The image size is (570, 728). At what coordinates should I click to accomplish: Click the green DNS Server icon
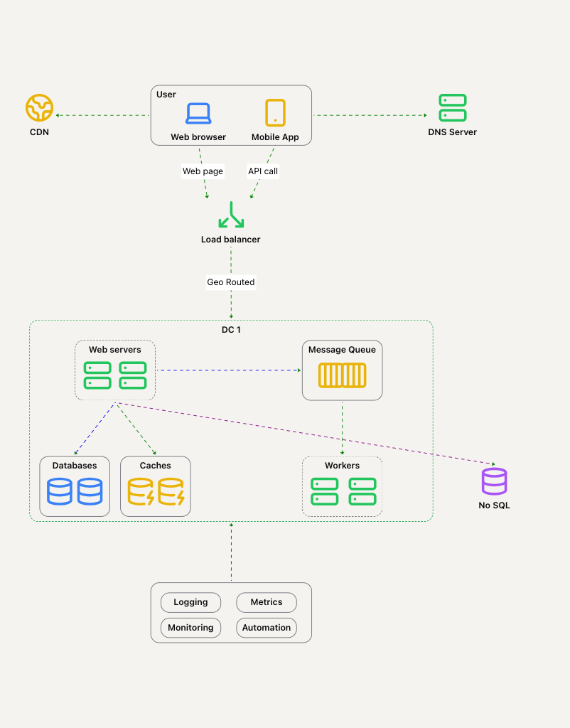pos(452,108)
